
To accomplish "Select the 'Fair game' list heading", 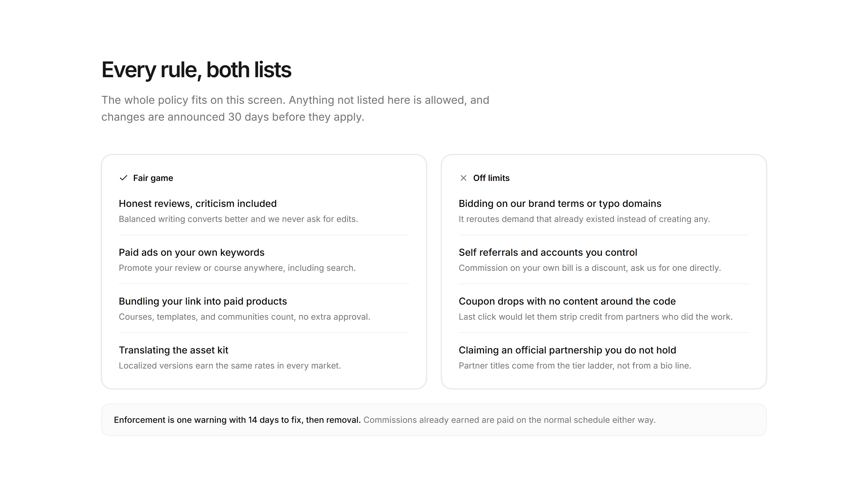I will click(x=153, y=178).
